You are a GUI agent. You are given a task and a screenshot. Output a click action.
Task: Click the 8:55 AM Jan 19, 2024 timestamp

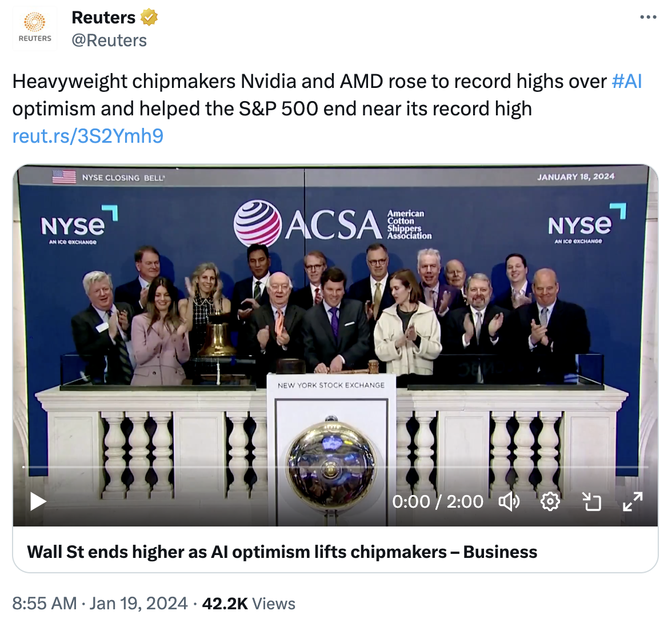pyautogui.click(x=100, y=604)
